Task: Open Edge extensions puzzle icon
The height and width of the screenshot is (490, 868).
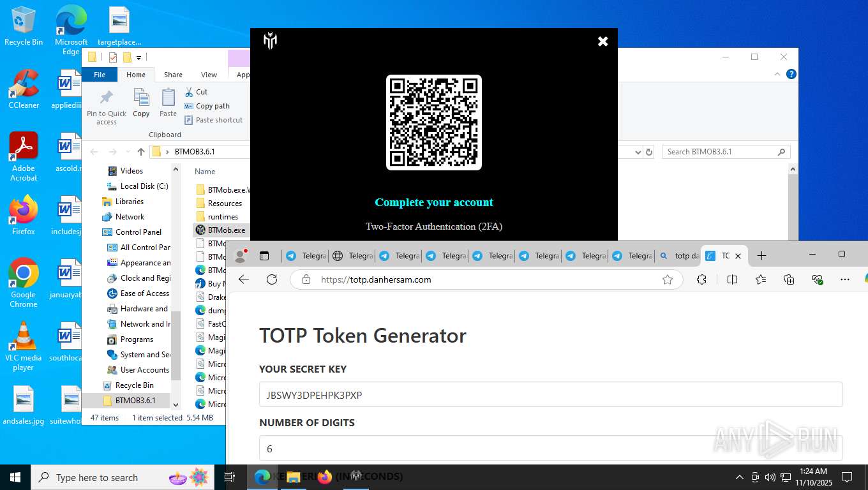Action: pyautogui.click(x=701, y=279)
